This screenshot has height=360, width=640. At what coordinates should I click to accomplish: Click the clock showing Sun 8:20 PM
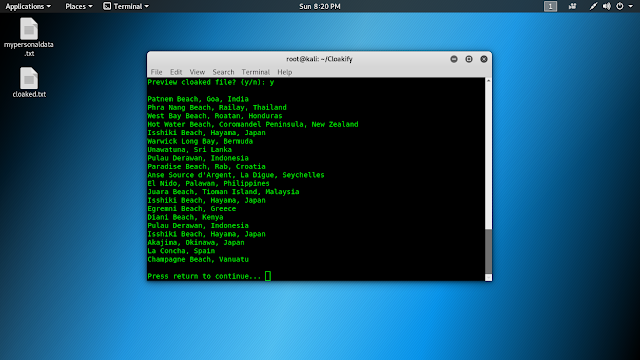(320, 6)
